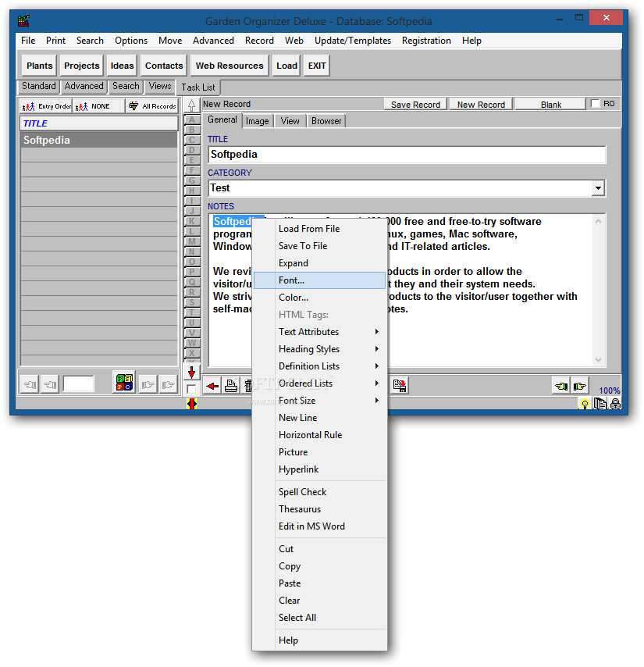Screen dimensions: 644x667
Task: Jump to letter K in alphabet index
Action: tap(192, 221)
